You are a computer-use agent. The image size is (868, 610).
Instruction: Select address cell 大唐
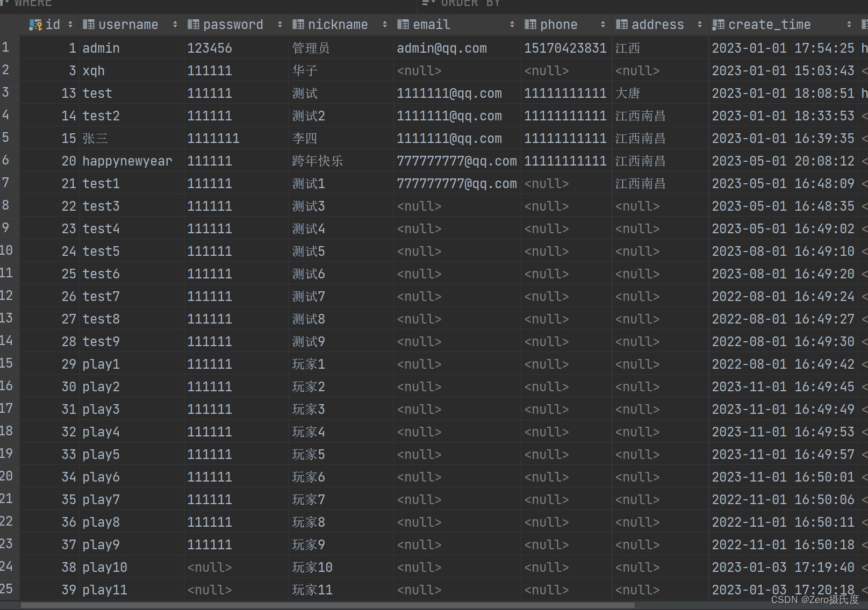point(660,94)
